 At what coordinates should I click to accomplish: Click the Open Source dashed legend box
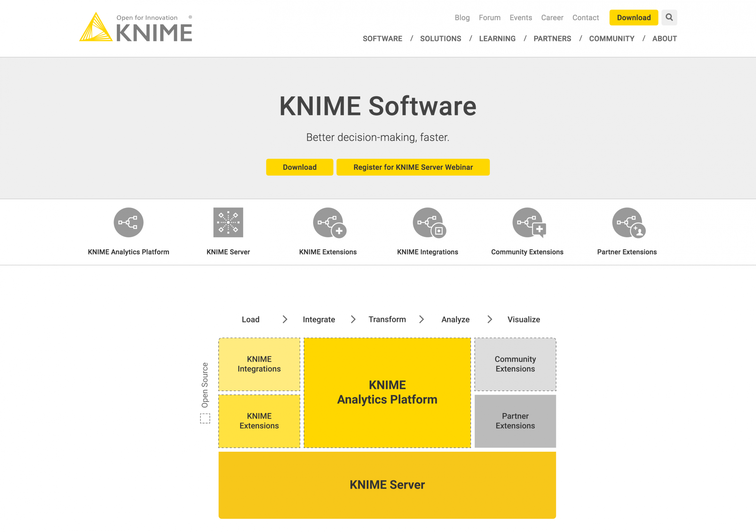205,418
